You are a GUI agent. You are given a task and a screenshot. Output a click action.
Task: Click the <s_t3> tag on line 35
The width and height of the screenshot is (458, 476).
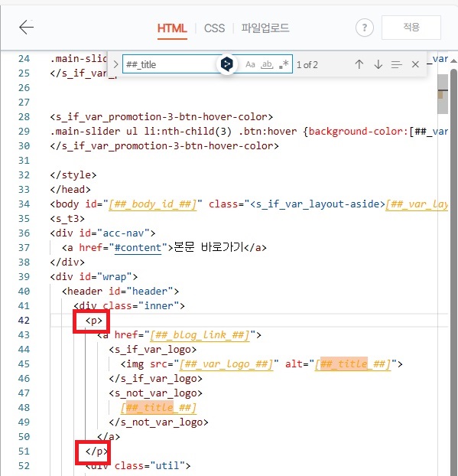[67, 219]
